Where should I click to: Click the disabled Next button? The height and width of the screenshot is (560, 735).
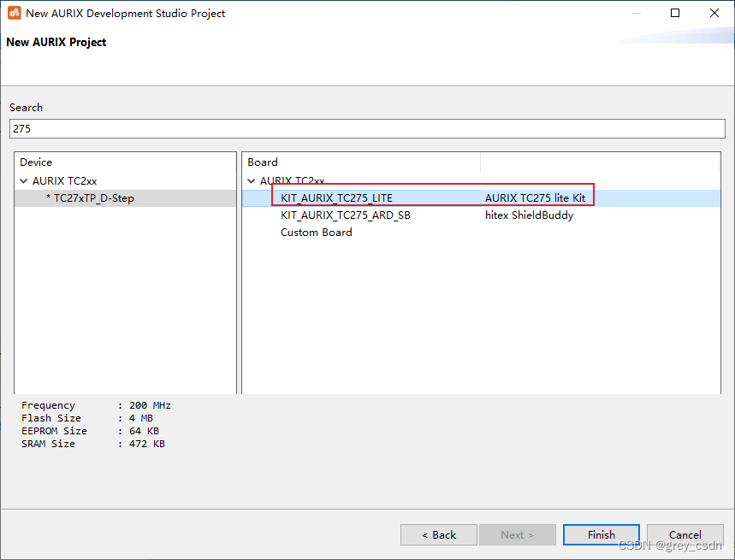(517, 533)
